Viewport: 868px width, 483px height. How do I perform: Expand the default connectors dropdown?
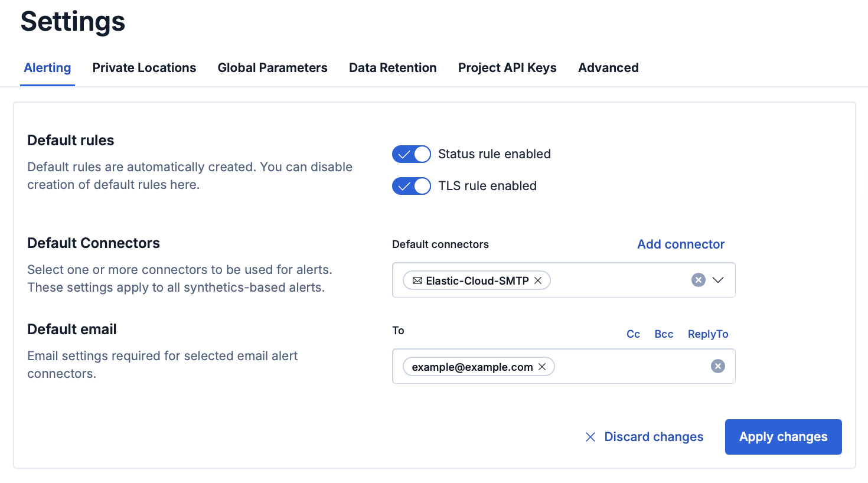[718, 280]
